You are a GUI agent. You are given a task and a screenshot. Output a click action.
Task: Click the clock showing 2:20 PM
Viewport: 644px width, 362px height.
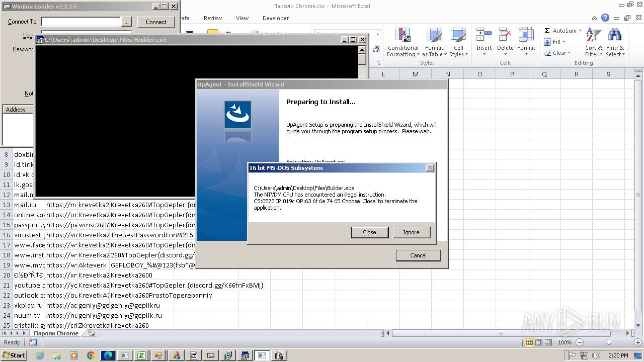(618, 355)
